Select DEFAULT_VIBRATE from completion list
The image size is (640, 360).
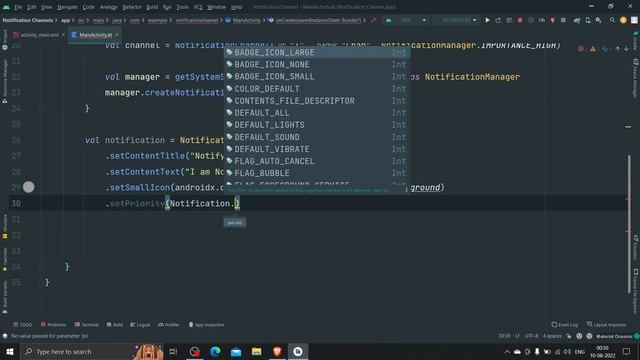(x=317, y=149)
